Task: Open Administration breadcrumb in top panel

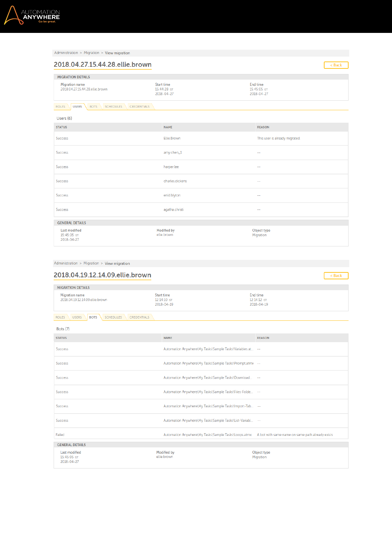Action: pyautogui.click(x=66, y=53)
